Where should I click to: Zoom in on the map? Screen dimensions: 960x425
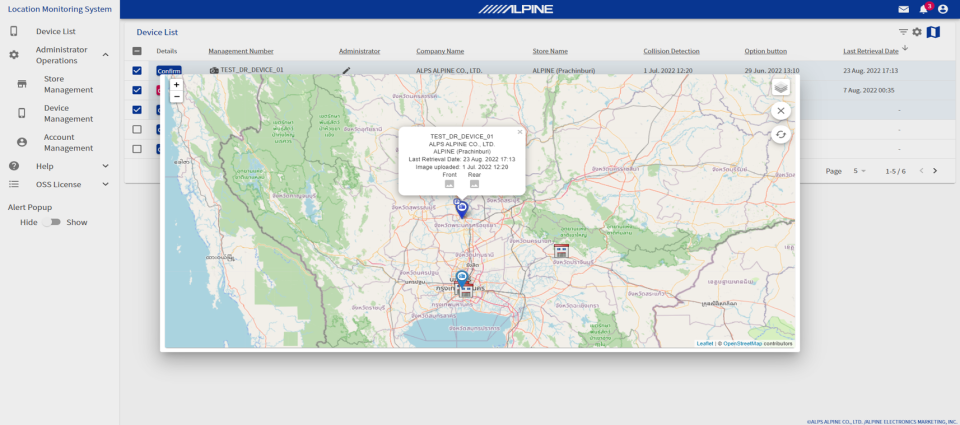coord(176,85)
